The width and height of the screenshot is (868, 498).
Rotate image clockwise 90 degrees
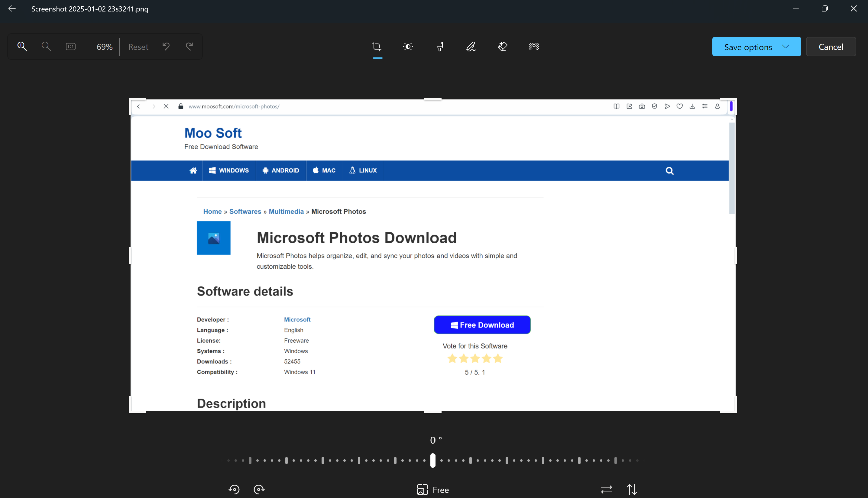pos(259,490)
